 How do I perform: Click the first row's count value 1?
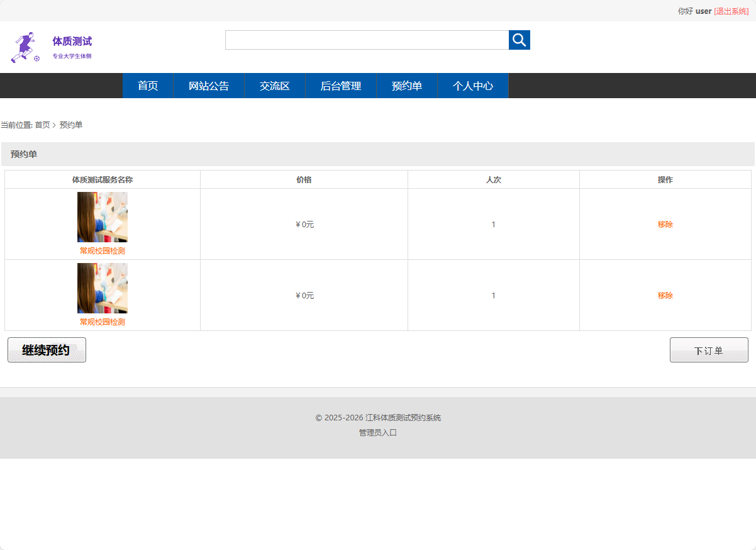(494, 225)
